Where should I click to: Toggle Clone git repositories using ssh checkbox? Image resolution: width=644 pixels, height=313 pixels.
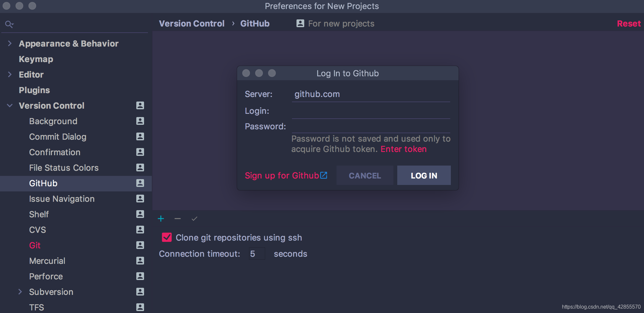click(x=167, y=237)
